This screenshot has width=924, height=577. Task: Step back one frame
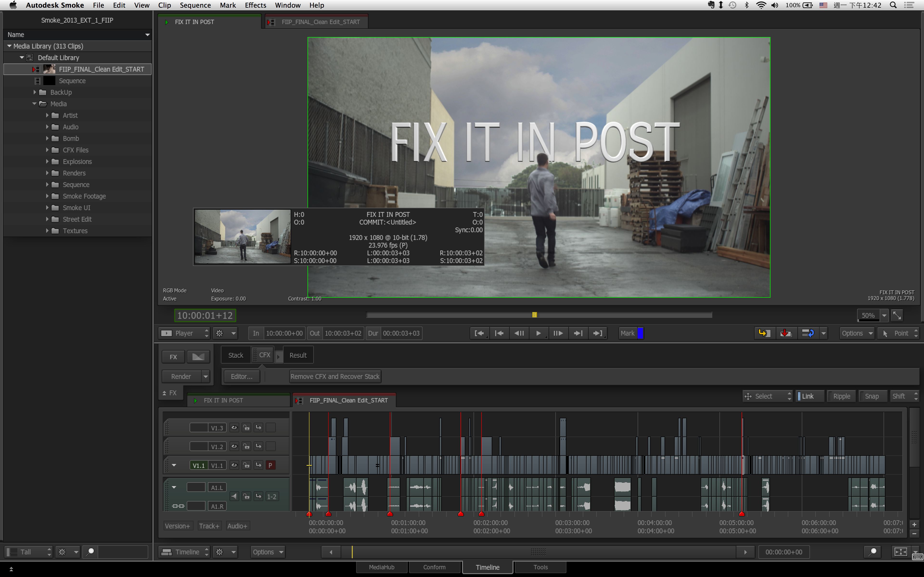(519, 333)
